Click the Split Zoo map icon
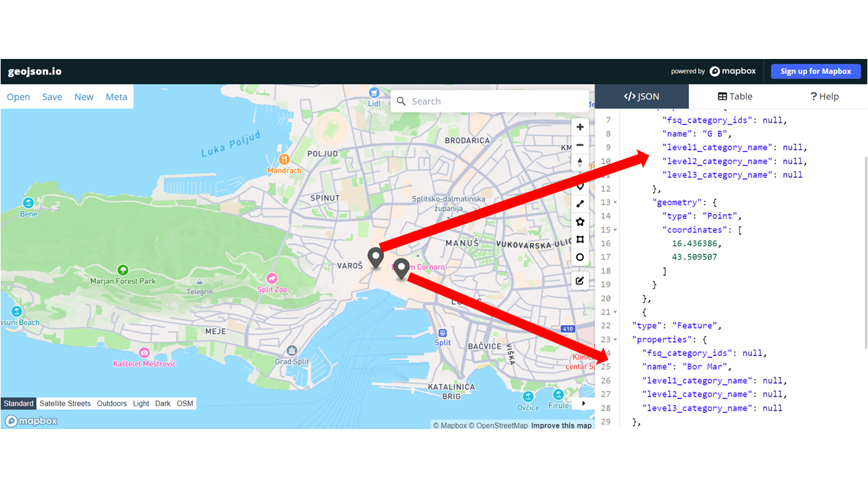 (272, 279)
